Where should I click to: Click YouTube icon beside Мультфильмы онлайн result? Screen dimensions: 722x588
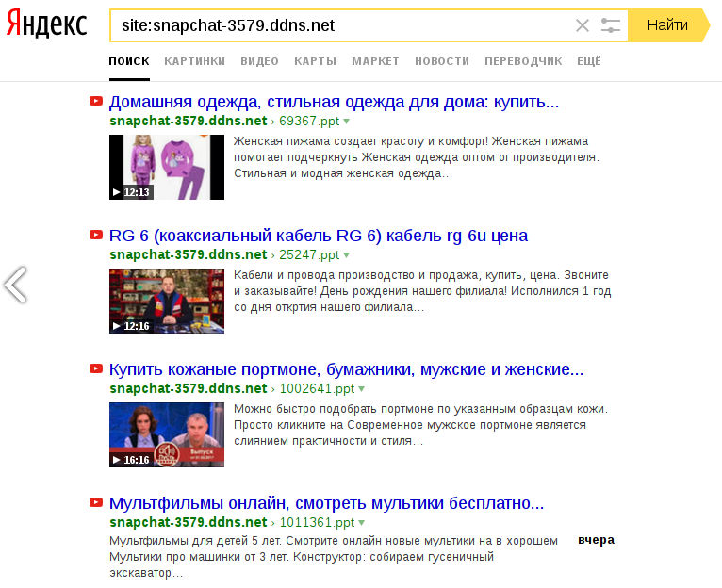[x=96, y=502]
